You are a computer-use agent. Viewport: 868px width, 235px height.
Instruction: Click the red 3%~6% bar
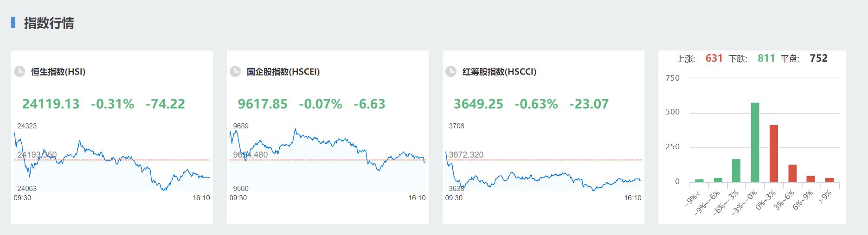click(x=792, y=173)
